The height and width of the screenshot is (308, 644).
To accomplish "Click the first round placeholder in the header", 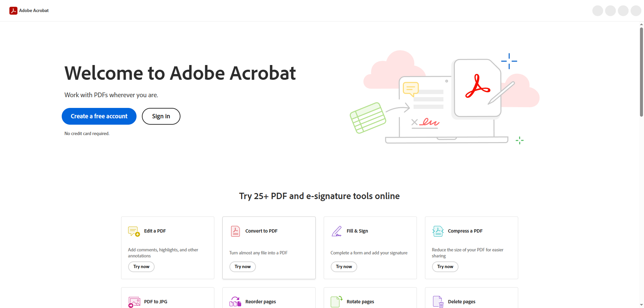I will coord(598,11).
